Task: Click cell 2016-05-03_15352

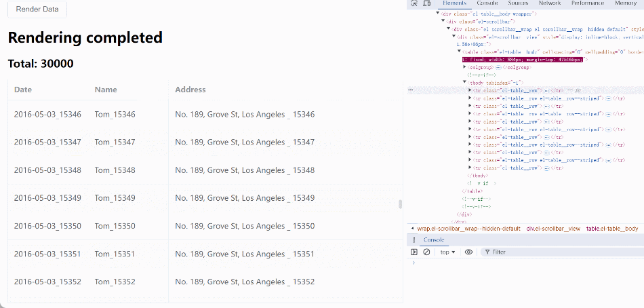Action: point(47,282)
